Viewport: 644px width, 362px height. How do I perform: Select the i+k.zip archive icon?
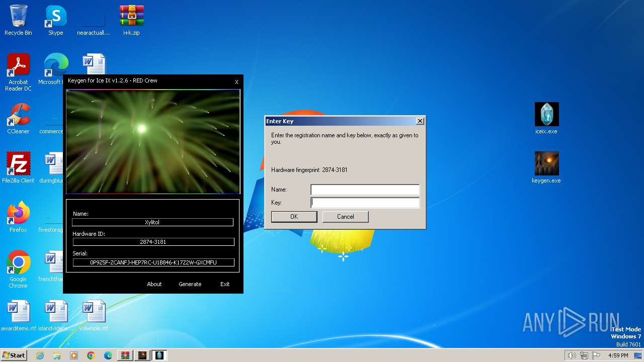131,20
